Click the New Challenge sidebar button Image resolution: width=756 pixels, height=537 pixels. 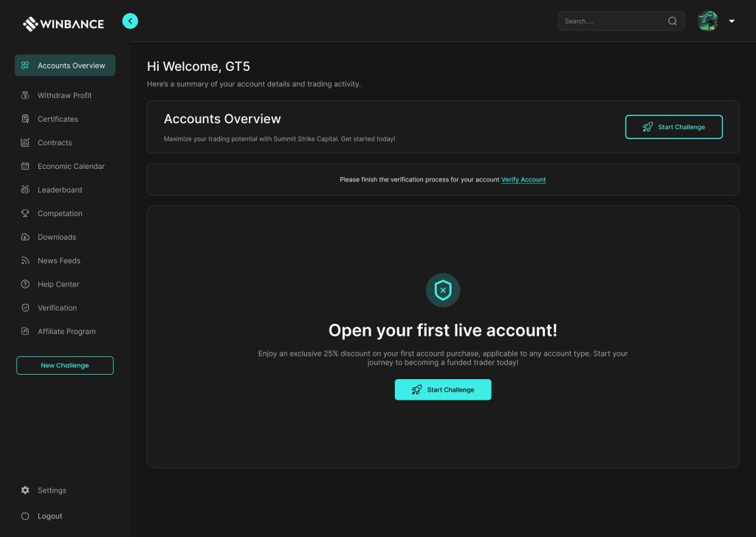(x=65, y=365)
